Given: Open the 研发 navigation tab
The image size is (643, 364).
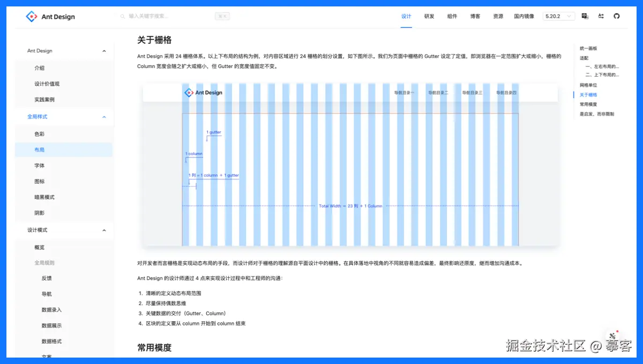Looking at the screenshot, I should point(429,17).
